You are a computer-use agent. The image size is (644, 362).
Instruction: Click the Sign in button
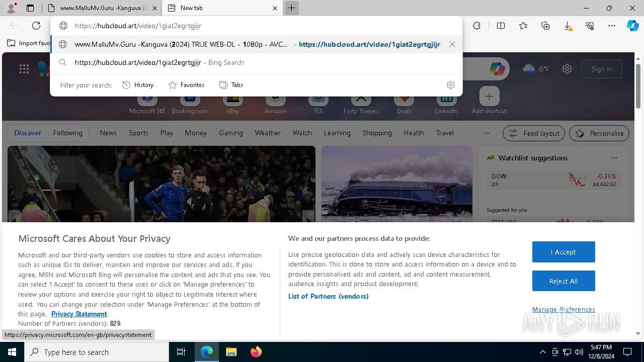coord(602,69)
